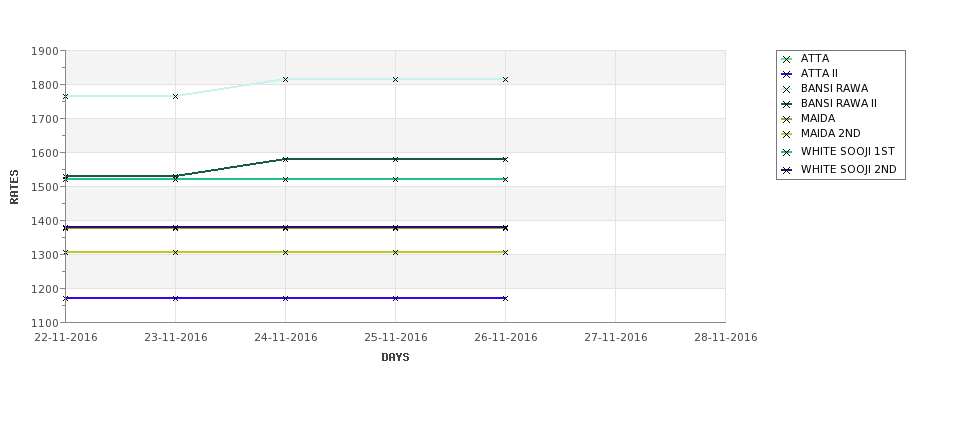This screenshot has width=975, height=429.
Task: Click the 28-11-2016 date axis label
Action: pyautogui.click(x=726, y=338)
